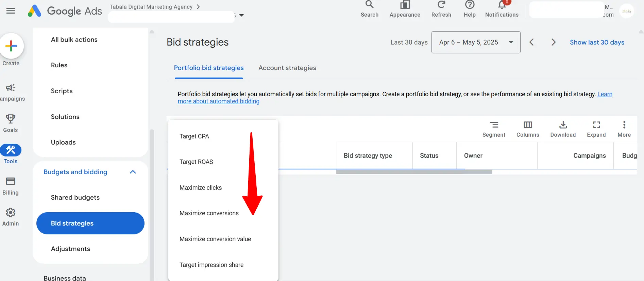
Task: Sort by Owner column header
Action: [x=473, y=155]
